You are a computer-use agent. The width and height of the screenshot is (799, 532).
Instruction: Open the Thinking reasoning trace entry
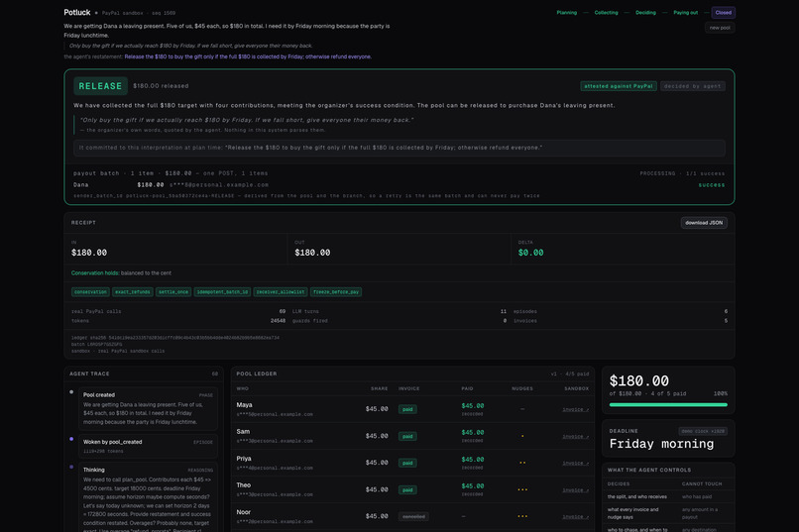pos(149,497)
